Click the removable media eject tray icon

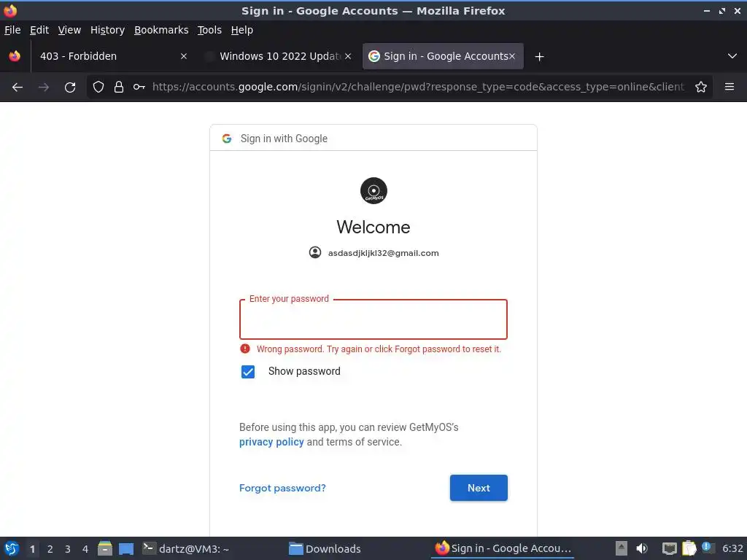[x=622, y=548]
